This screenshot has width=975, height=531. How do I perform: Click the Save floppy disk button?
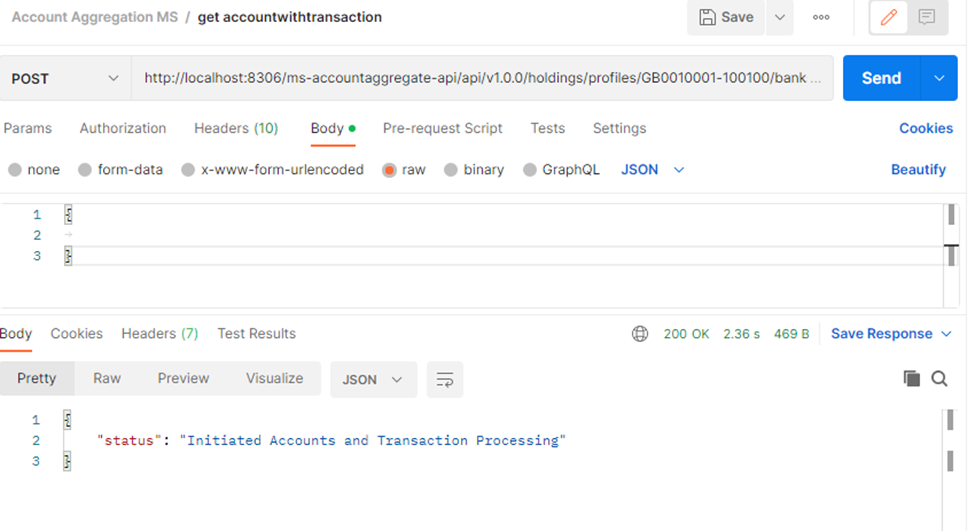726,17
